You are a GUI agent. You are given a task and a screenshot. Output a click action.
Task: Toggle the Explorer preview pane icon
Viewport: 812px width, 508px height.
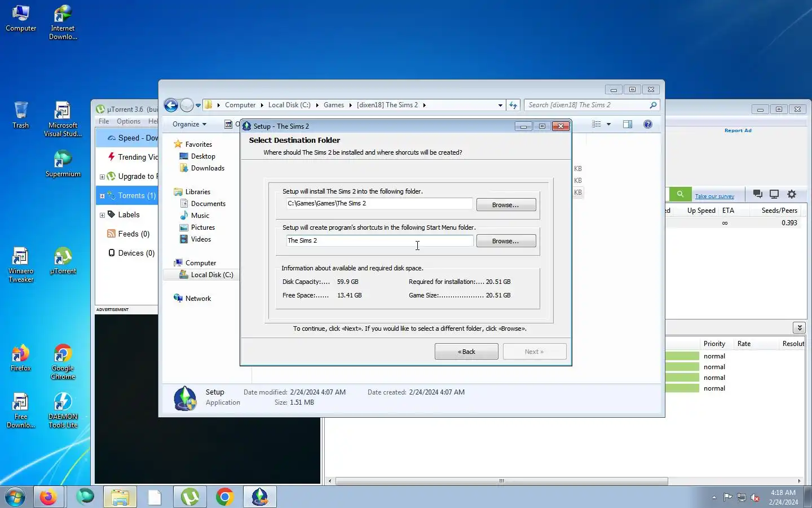coord(628,124)
